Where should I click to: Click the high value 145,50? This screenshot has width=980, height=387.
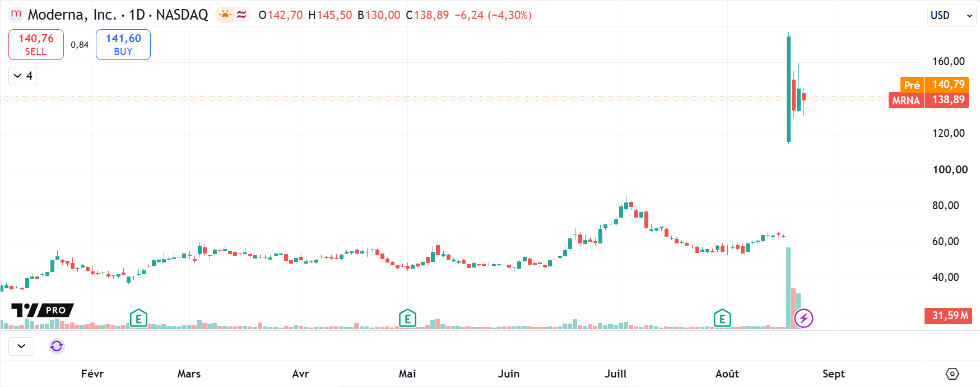point(335,15)
